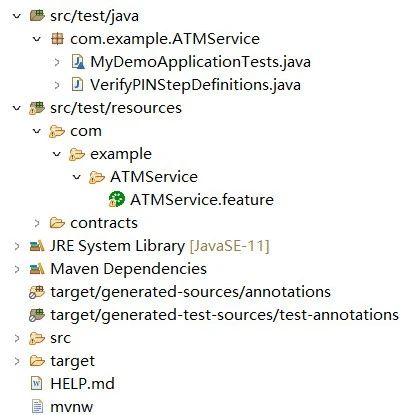Click the JRE System Library icon
Viewport: 416px width, 415px height.
(37, 246)
